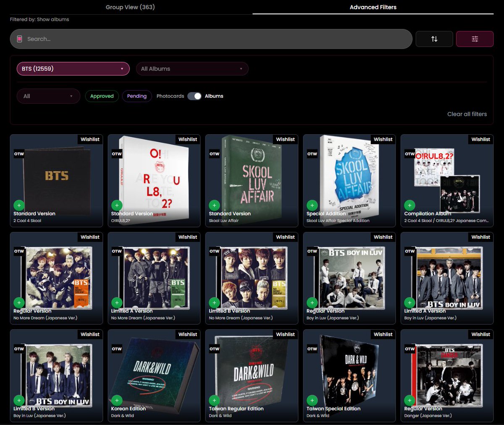Add Boy In Luv Regular Version with plus
The image size is (504, 425).
click(x=312, y=302)
